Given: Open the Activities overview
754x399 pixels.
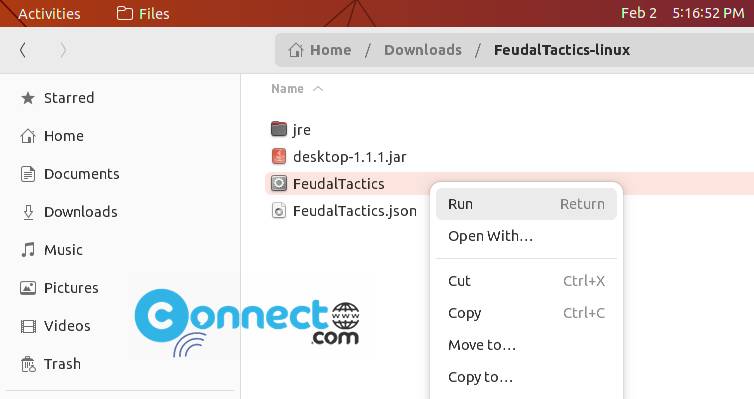Looking at the screenshot, I should click(x=50, y=13).
